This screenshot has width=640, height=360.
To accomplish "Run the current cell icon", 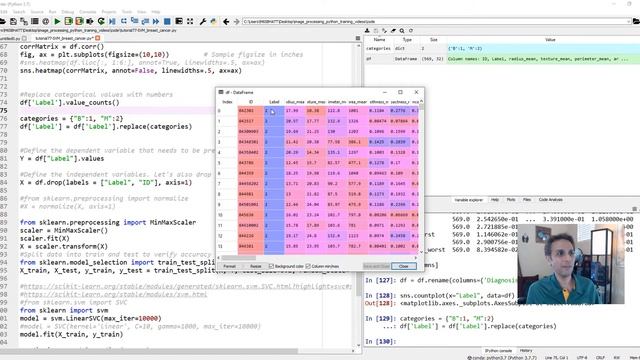I will 68,21.
